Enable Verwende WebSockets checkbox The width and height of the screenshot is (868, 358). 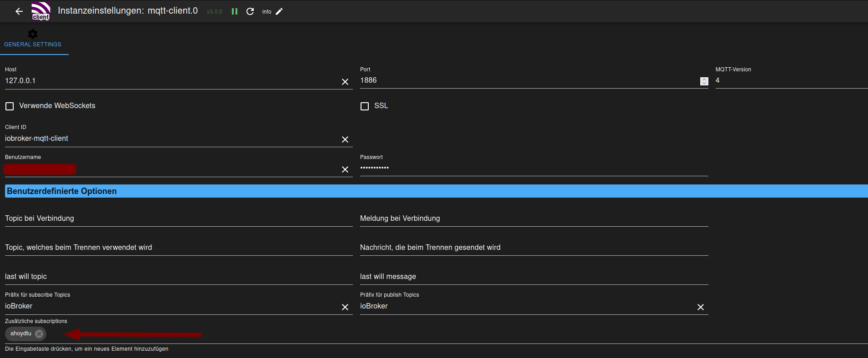10,106
